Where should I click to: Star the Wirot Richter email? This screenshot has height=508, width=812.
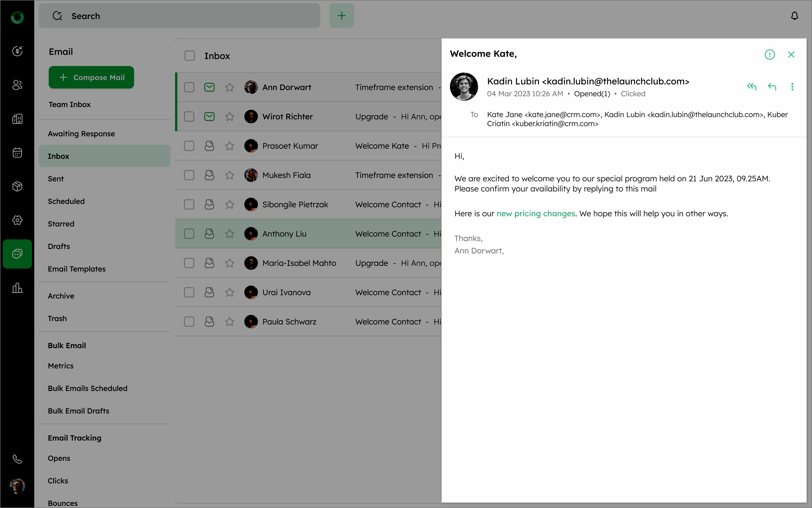pyautogui.click(x=230, y=117)
